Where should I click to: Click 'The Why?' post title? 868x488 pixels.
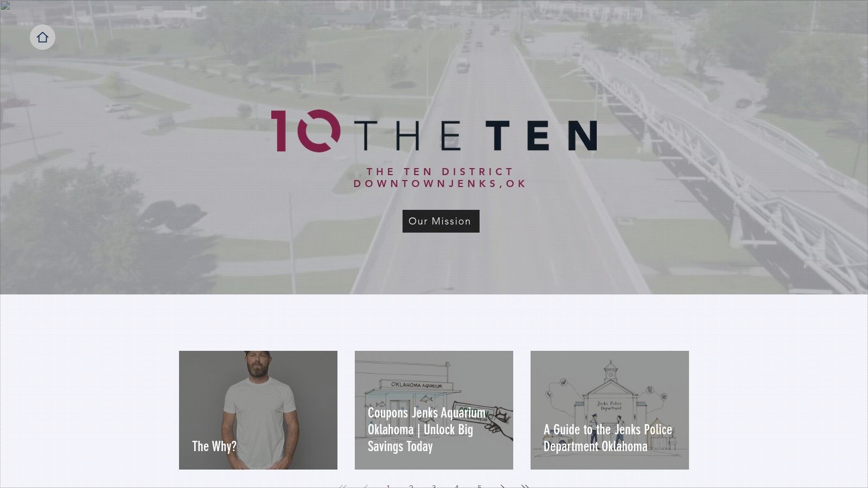[x=214, y=446]
